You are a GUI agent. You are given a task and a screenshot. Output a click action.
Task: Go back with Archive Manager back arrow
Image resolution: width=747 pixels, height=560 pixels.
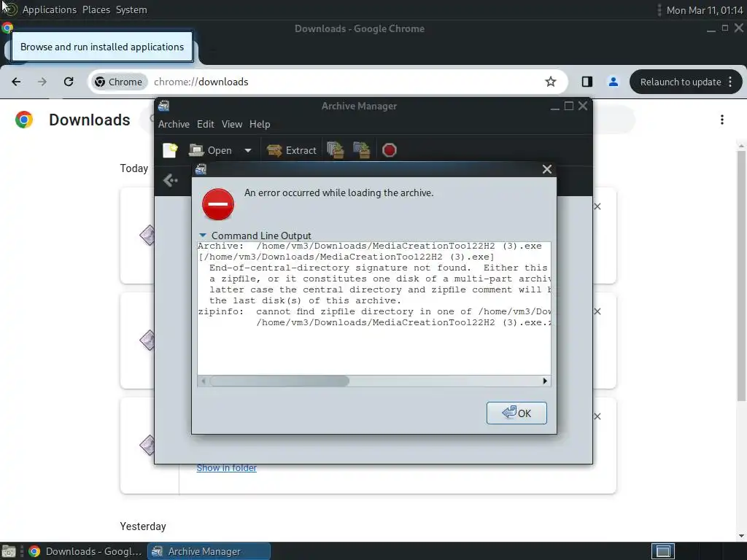170,181
